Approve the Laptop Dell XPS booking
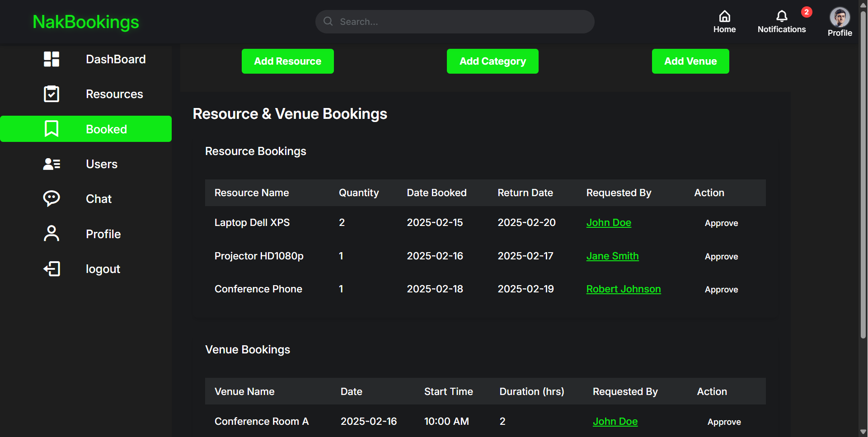The height and width of the screenshot is (437, 868). pyautogui.click(x=721, y=223)
